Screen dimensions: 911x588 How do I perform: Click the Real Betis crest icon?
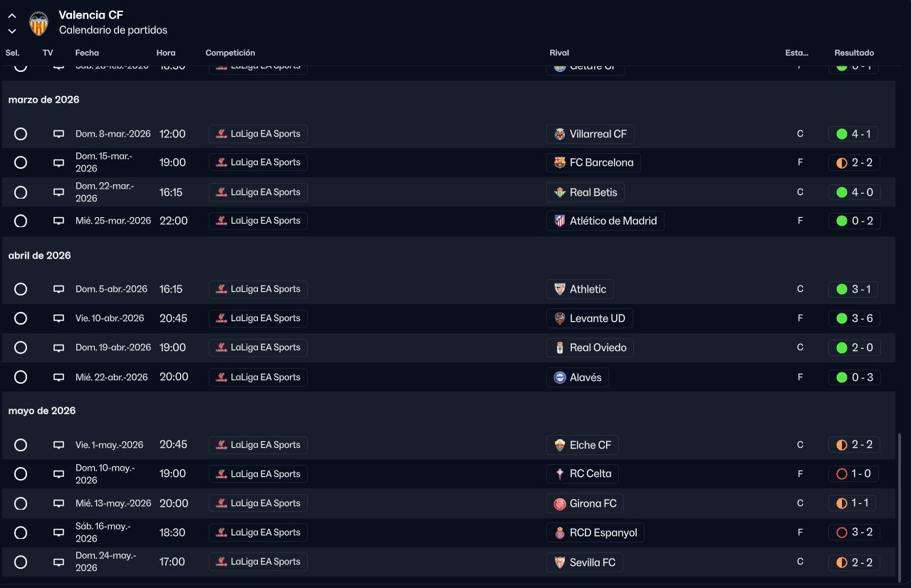pyautogui.click(x=560, y=192)
